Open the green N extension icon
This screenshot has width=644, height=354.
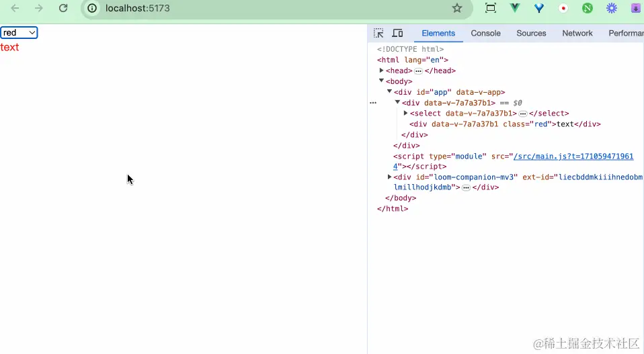(588, 8)
